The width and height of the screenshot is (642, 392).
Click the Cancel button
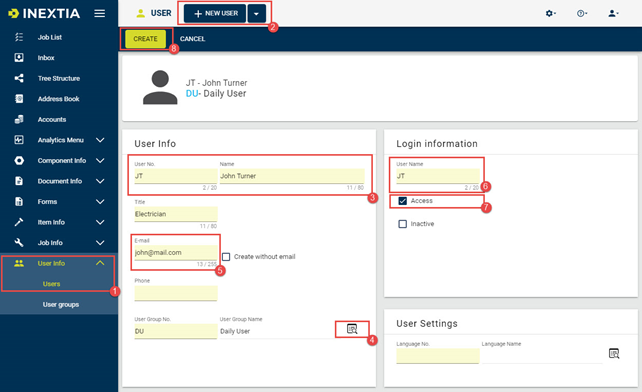[192, 39]
